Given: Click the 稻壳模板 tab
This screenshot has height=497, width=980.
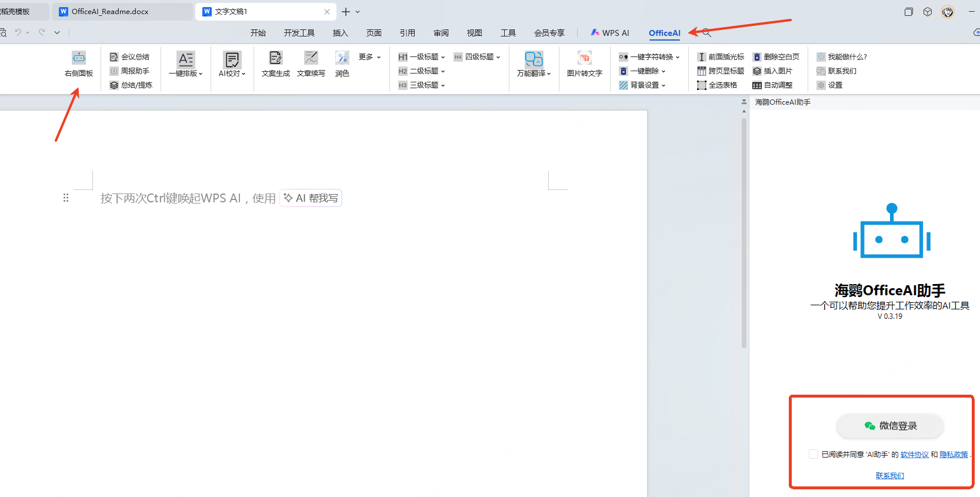Looking at the screenshot, I should coord(24,12).
